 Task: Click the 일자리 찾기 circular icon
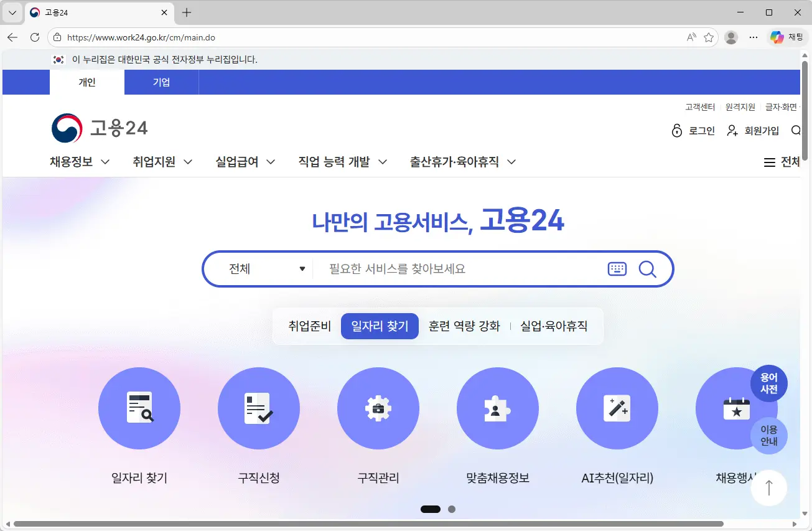click(139, 408)
